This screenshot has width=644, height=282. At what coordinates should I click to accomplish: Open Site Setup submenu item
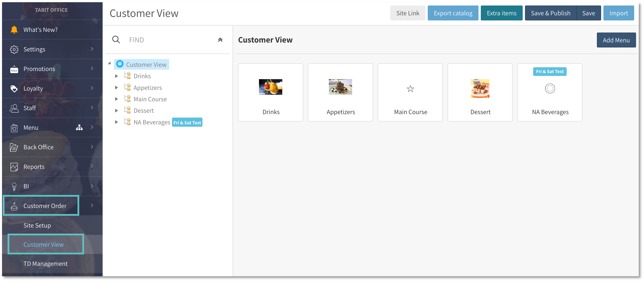pyautogui.click(x=37, y=225)
